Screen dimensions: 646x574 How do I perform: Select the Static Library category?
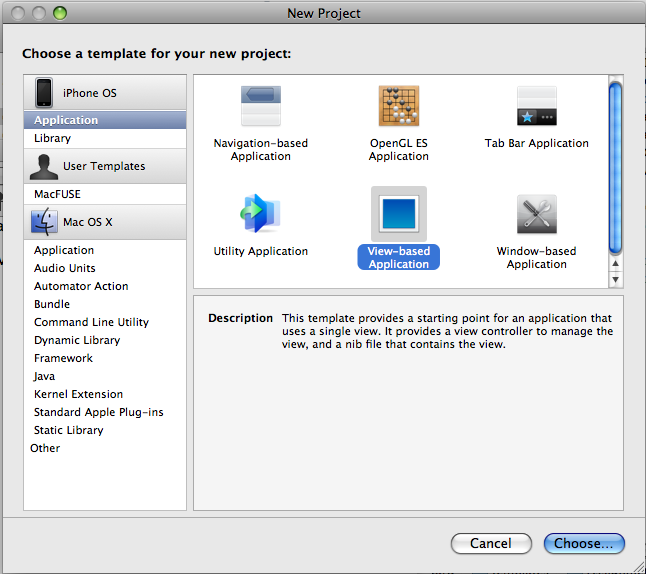pos(105,430)
